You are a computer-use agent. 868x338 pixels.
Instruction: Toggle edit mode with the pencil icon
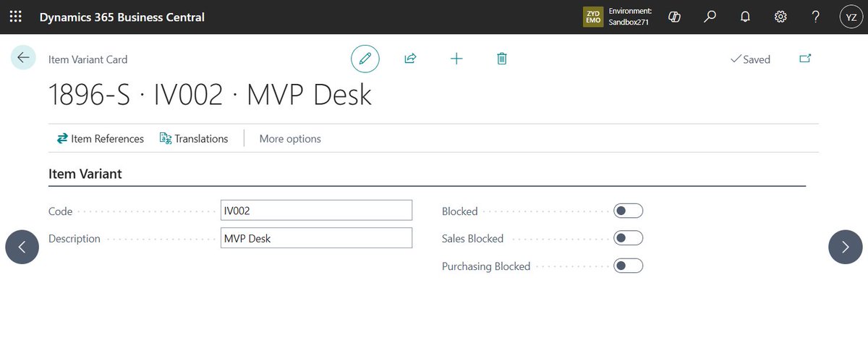click(x=365, y=59)
